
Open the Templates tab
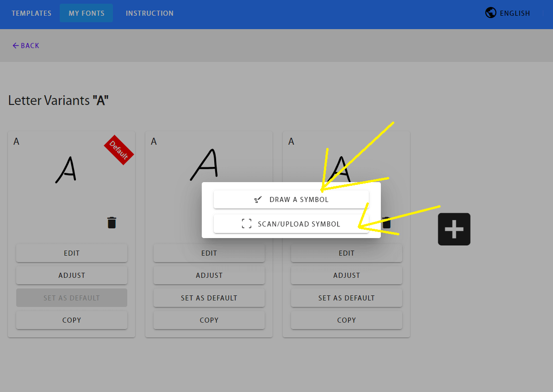[31, 13]
